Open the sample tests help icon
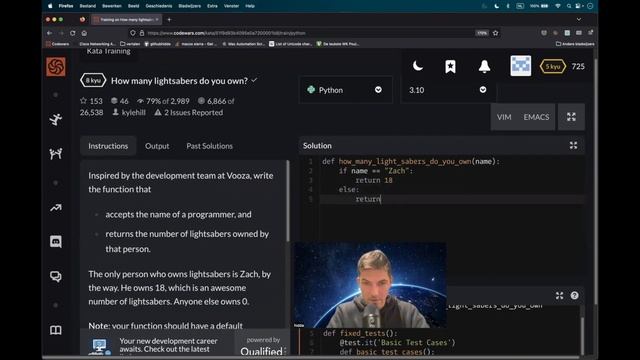The image size is (640, 360). 574,296
